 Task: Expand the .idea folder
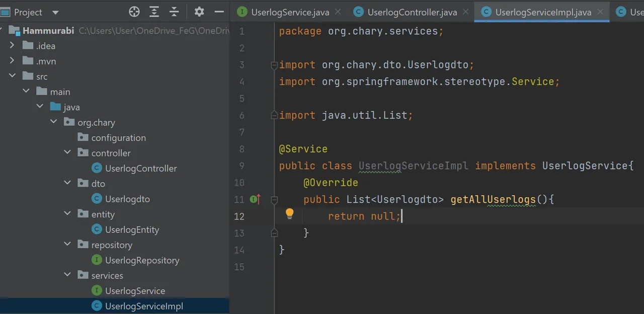point(13,46)
